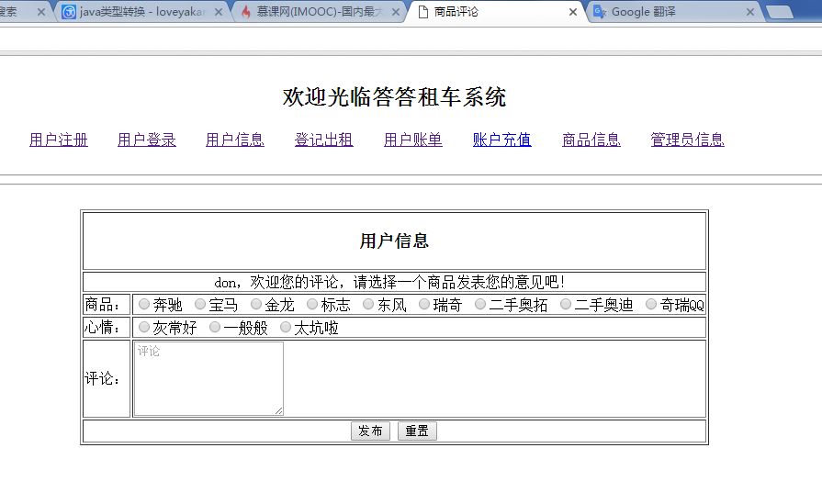Click the java类型转换 tab favicon

click(x=69, y=12)
